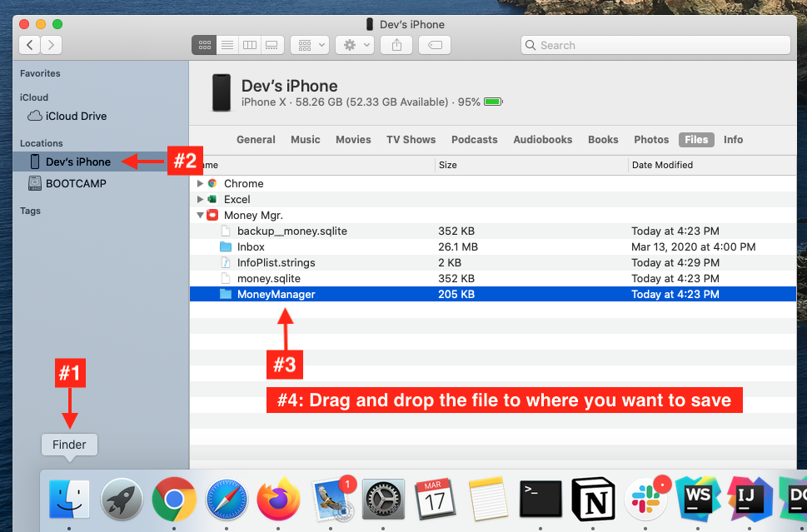
Task: Switch to the Movies tab
Action: point(353,139)
